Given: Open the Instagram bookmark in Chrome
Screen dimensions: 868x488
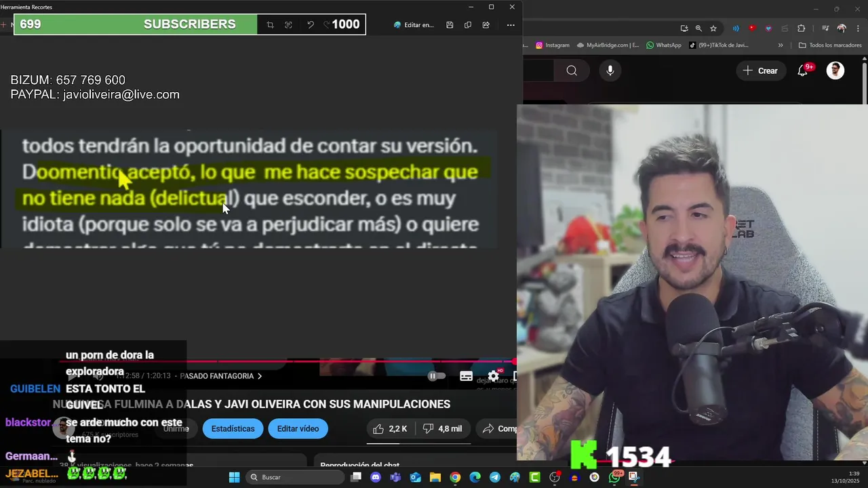Looking at the screenshot, I should tap(553, 45).
